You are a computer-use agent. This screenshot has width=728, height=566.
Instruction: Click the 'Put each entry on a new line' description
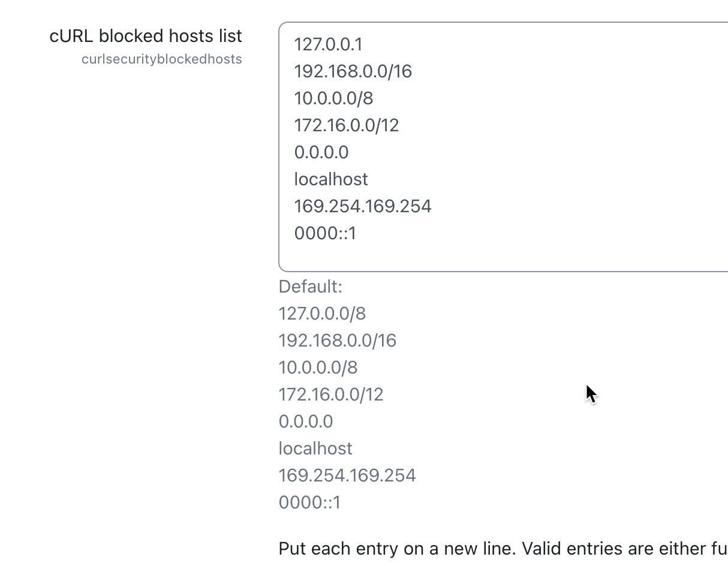click(503, 549)
